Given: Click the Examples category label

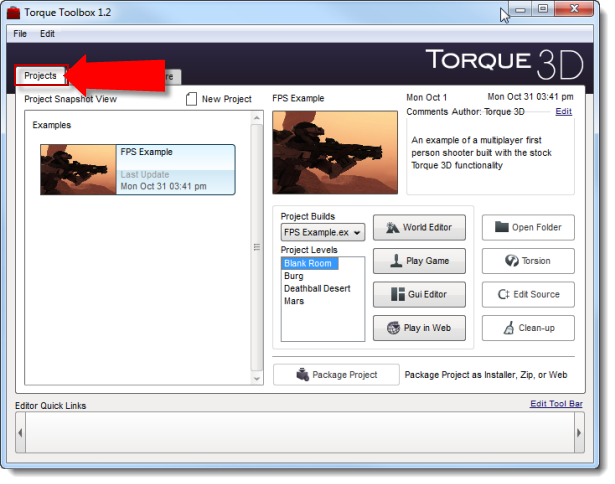Looking at the screenshot, I should pos(52,125).
